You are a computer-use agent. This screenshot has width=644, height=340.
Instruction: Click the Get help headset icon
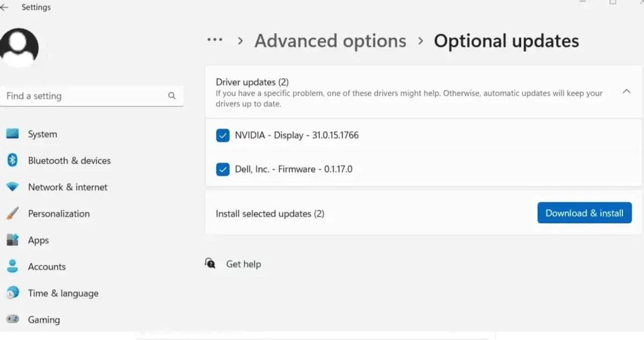pos(210,264)
